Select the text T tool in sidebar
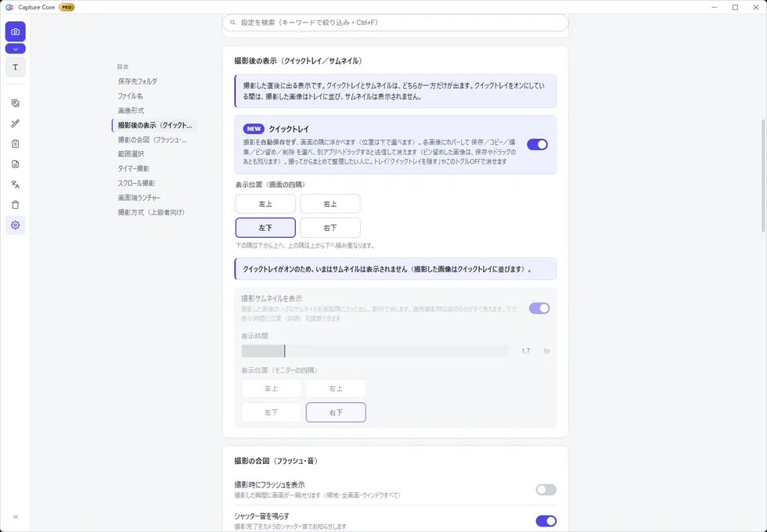 tap(15, 67)
